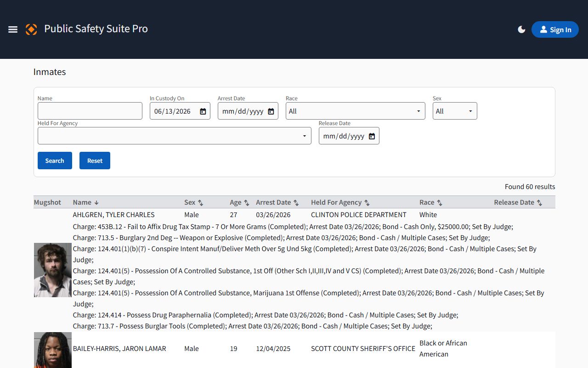The height and width of the screenshot is (368, 588).
Task: Click age 27 in Ahlgren row
Action: tap(234, 215)
